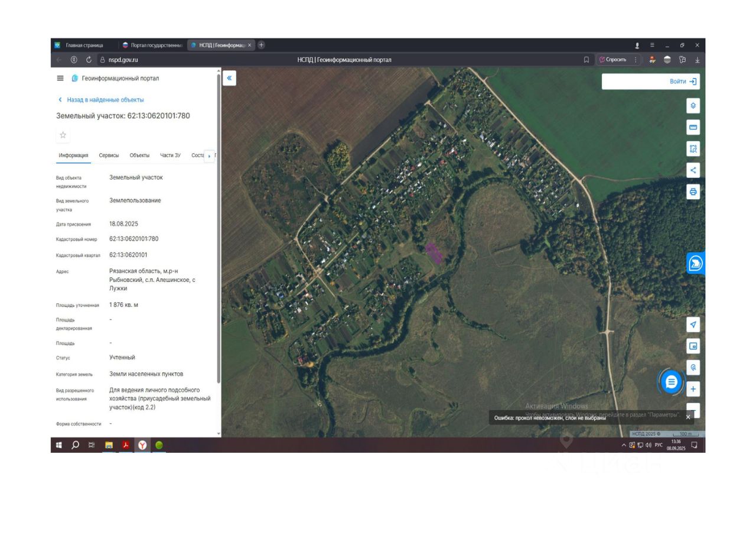The width and height of the screenshot is (756, 535).
Task: Open browser main menu in the title bar
Action: pyautogui.click(x=652, y=45)
